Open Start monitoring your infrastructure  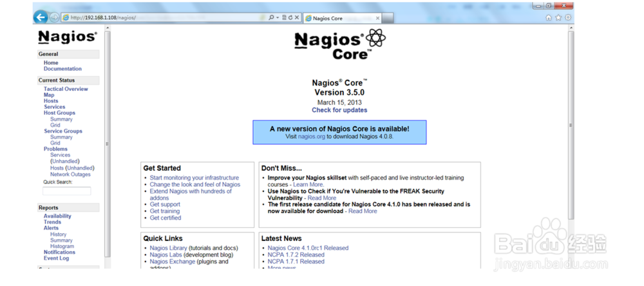coord(194,178)
